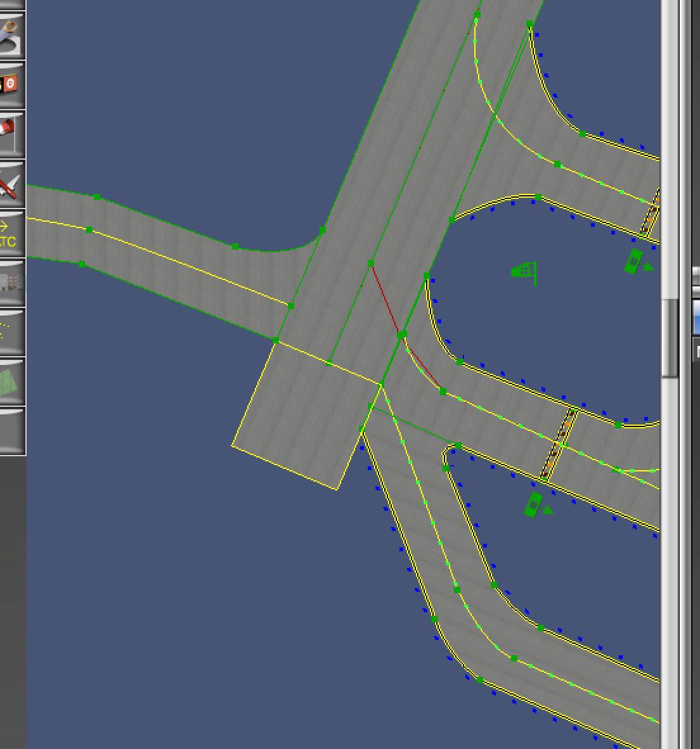Select the Facade buildings tool
This screenshot has height=749, width=700.
tap(11, 283)
